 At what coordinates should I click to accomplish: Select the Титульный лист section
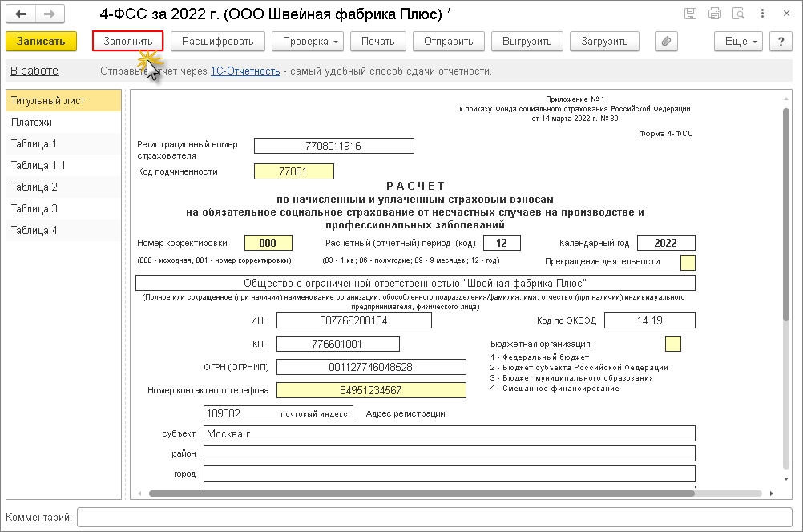[x=63, y=100]
